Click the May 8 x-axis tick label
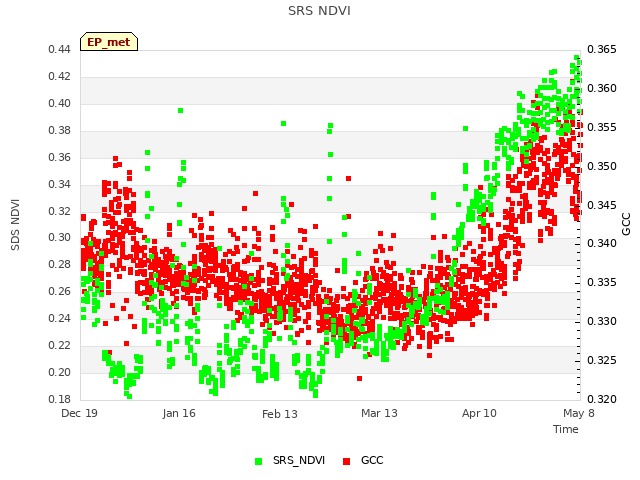This screenshot has height=480, width=640. coord(579,413)
